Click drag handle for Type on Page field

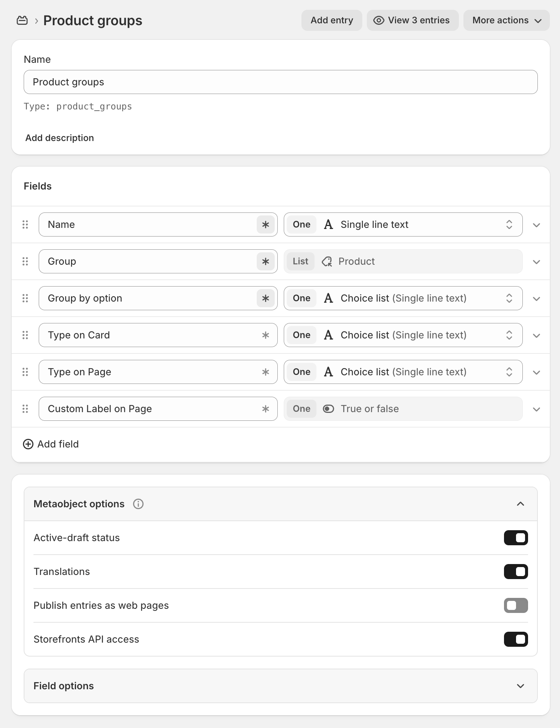pos(25,372)
